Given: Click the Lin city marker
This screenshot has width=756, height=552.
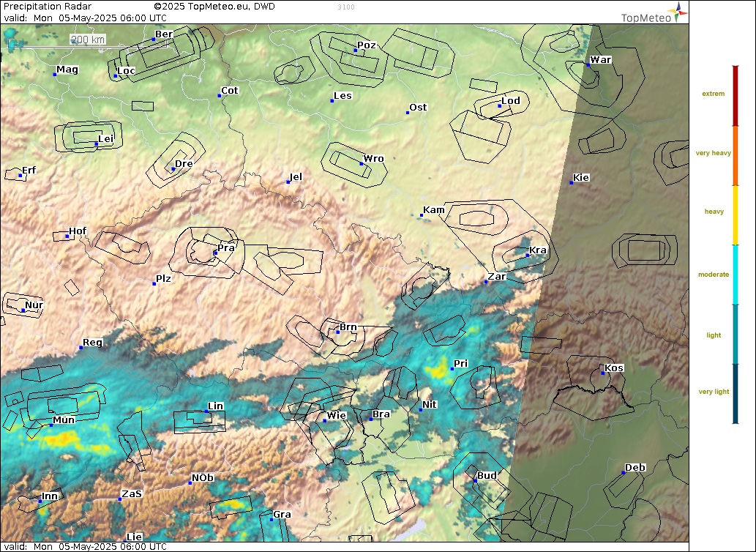Looking at the screenshot, I should coord(206,411).
